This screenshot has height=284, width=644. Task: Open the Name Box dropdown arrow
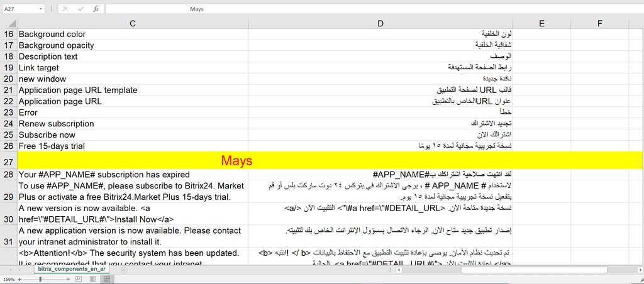(x=41, y=9)
